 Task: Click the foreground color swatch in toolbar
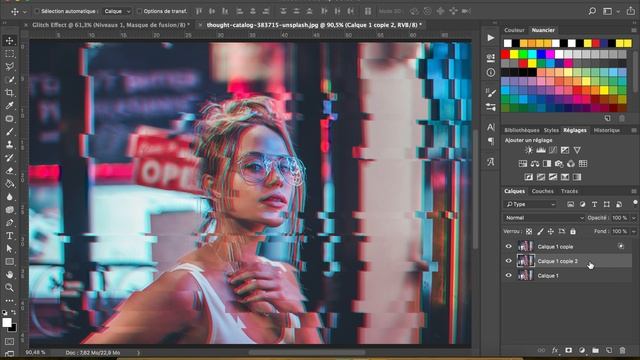(7, 322)
